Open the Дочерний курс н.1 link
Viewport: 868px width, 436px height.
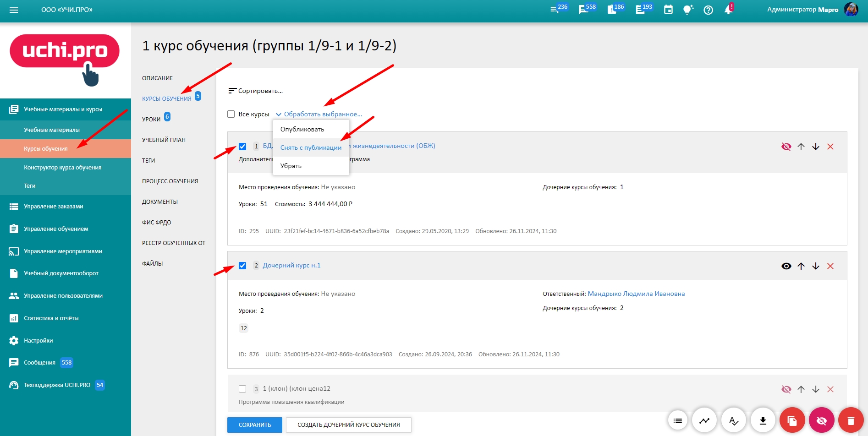(x=291, y=266)
